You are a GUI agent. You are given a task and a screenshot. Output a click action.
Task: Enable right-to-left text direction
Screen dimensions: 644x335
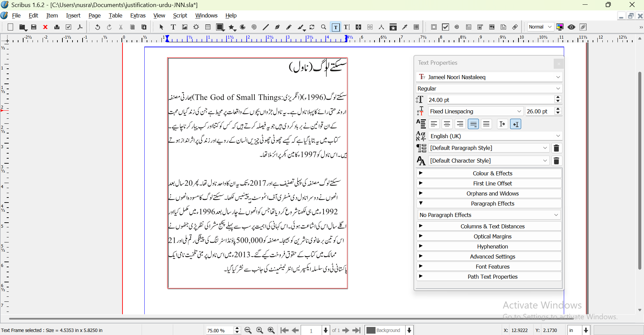(515, 124)
